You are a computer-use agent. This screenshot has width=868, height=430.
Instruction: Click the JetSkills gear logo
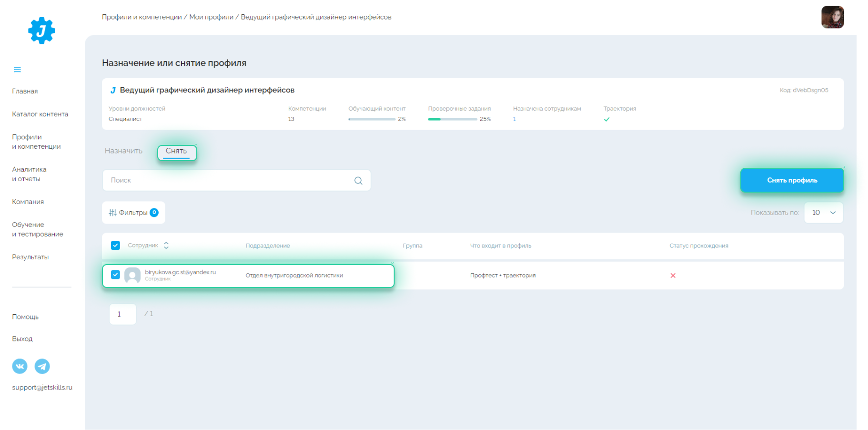point(41,31)
